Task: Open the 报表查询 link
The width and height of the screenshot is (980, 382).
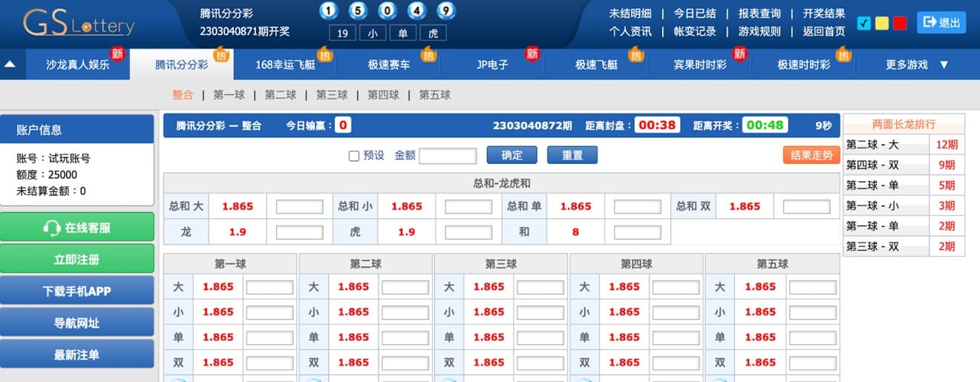Action: click(759, 13)
